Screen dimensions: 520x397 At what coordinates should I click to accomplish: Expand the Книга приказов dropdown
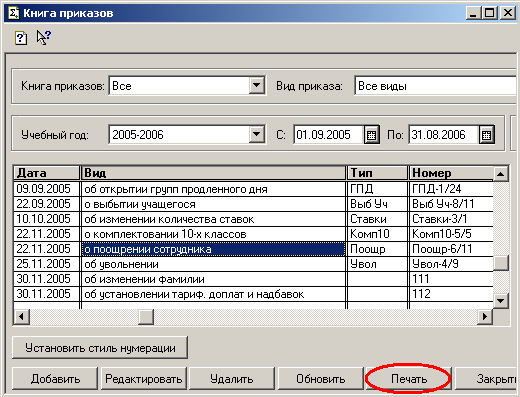256,86
